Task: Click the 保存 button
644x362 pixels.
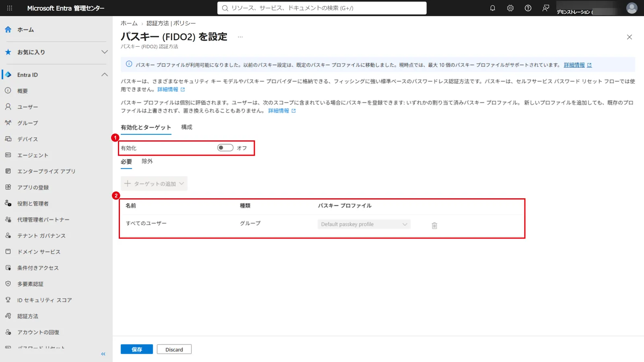Action: (x=137, y=350)
